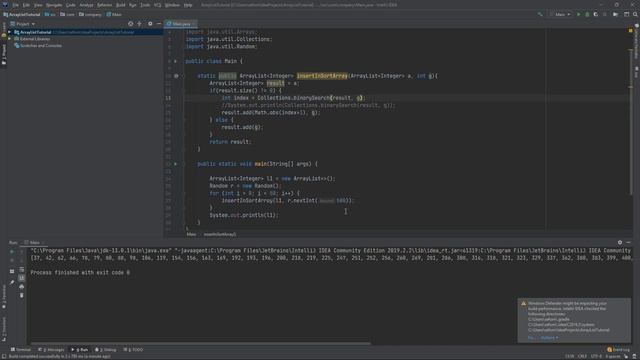The width and height of the screenshot is (640, 360).
Task: Open the VCS menu
Action: 158,5
